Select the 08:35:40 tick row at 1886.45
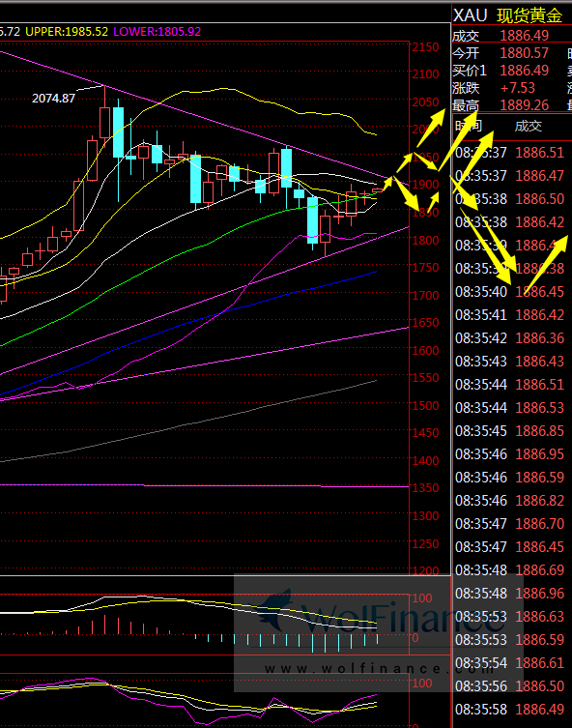 click(509, 292)
